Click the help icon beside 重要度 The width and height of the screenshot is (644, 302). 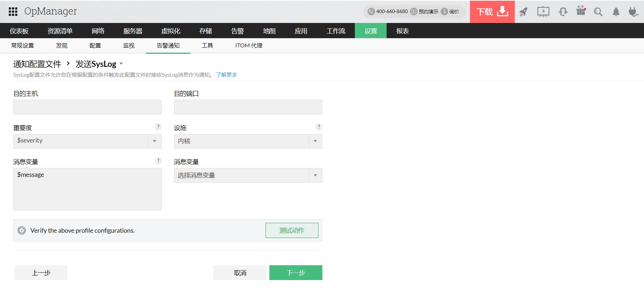point(158,127)
